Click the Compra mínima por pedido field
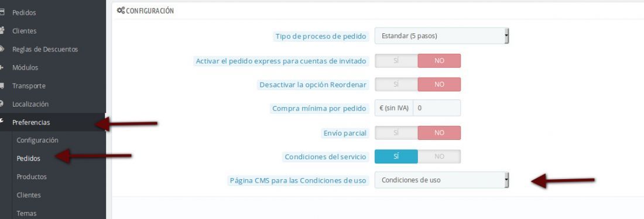The width and height of the screenshot is (644, 219). pyautogui.click(x=437, y=108)
